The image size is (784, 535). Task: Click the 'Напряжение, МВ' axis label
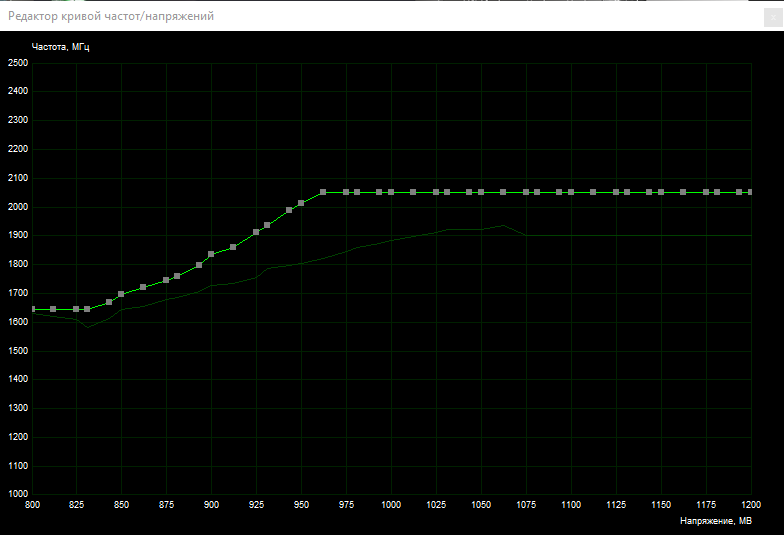[x=716, y=521]
